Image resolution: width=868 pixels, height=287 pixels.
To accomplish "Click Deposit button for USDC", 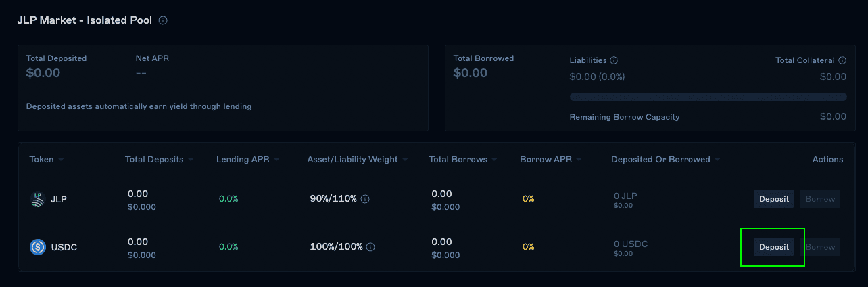I will click(x=774, y=247).
